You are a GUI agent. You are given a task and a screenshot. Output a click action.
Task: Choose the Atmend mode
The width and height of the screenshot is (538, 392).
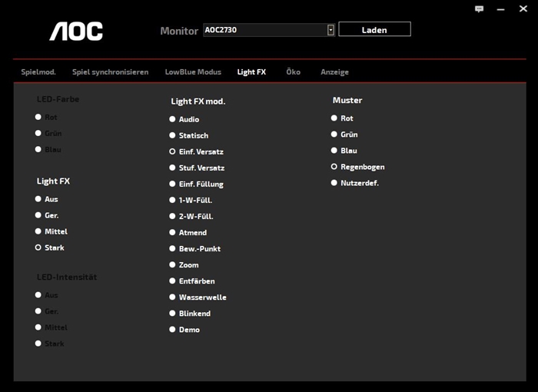[188, 232]
